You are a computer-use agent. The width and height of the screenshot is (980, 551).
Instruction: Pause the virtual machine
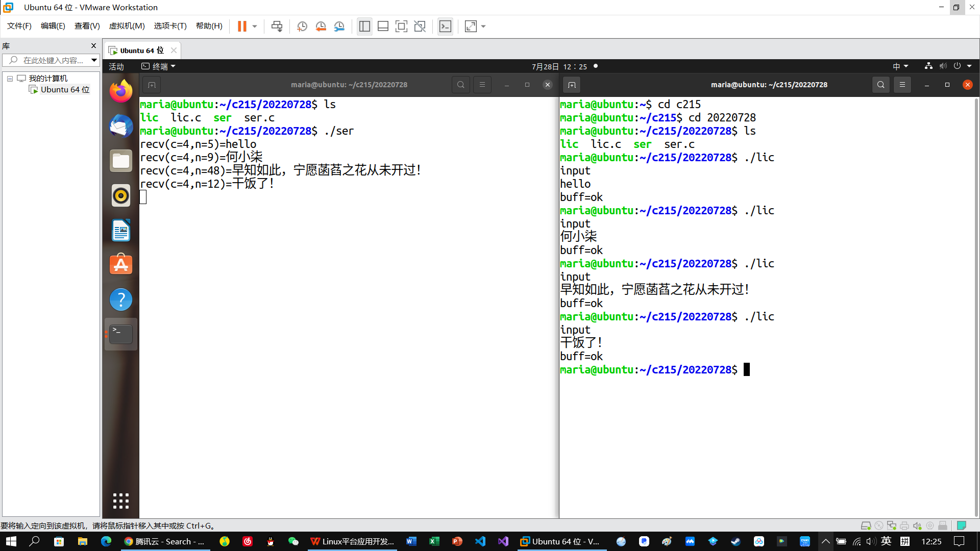click(x=242, y=27)
